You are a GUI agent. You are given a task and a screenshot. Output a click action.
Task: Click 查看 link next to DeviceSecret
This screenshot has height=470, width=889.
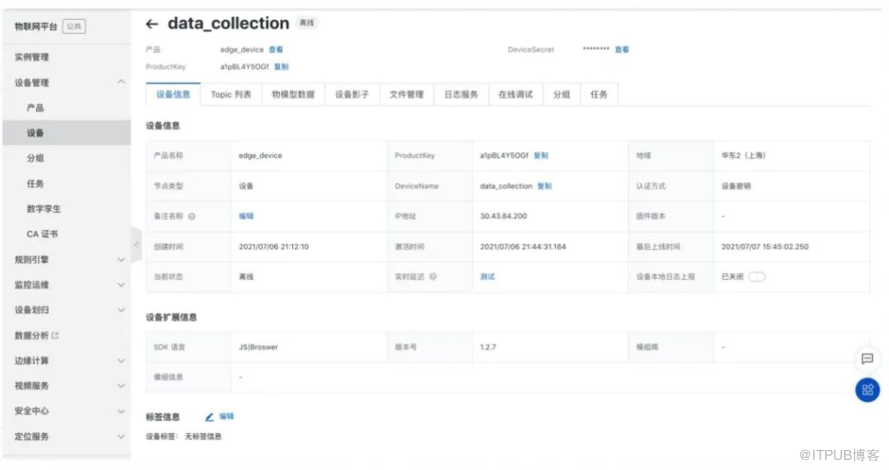pos(622,49)
